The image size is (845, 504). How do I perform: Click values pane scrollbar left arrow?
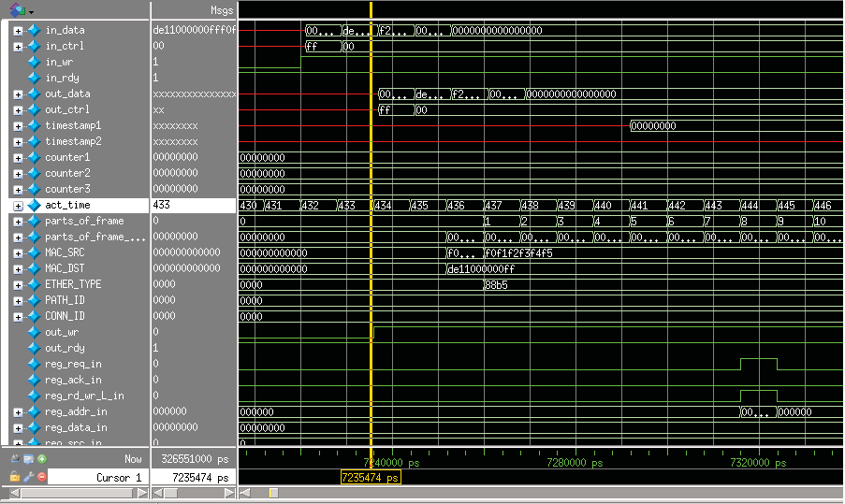(x=158, y=493)
